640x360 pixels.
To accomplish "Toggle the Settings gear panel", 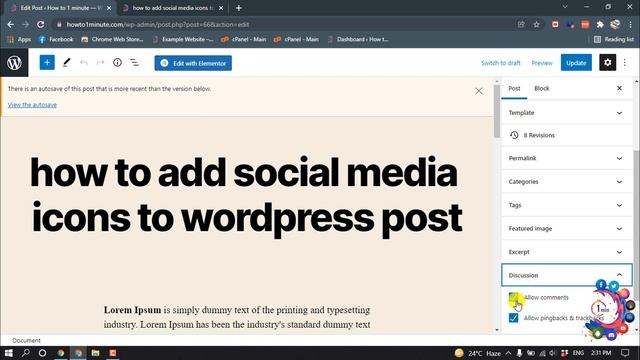I will (x=607, y=62).
